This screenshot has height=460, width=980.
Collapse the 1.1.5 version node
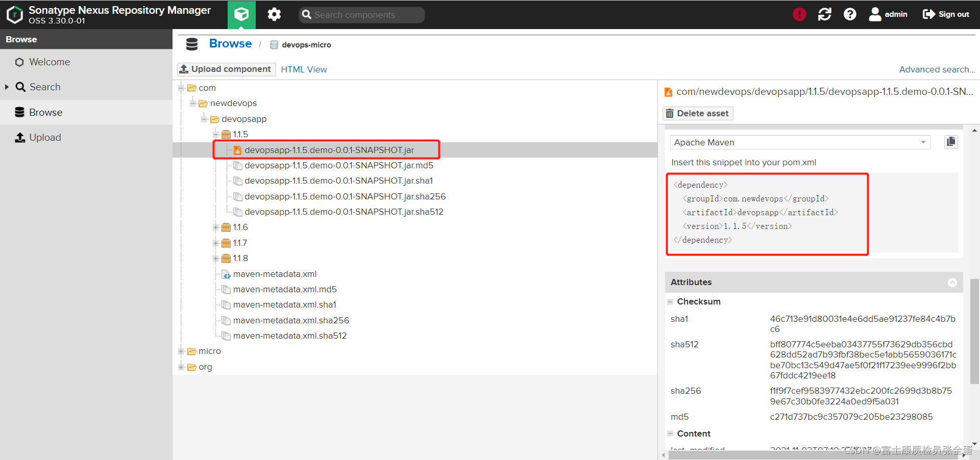(215, 134)
